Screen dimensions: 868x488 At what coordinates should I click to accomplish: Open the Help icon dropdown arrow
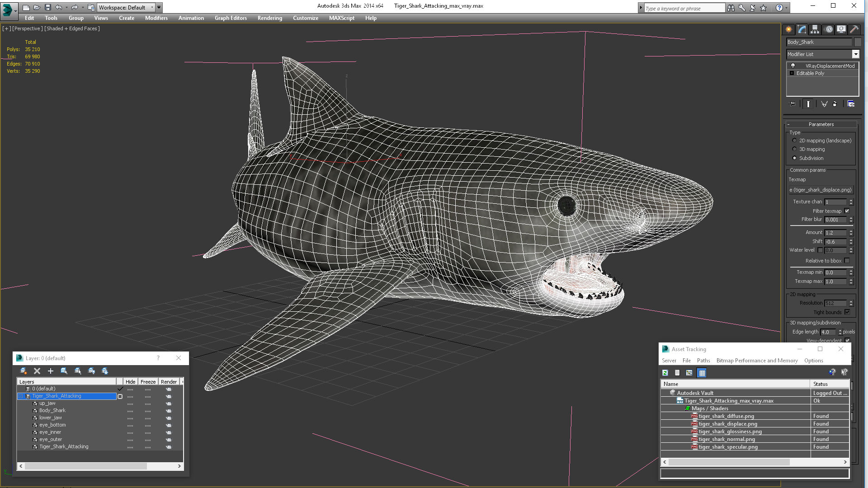[786, 8]
